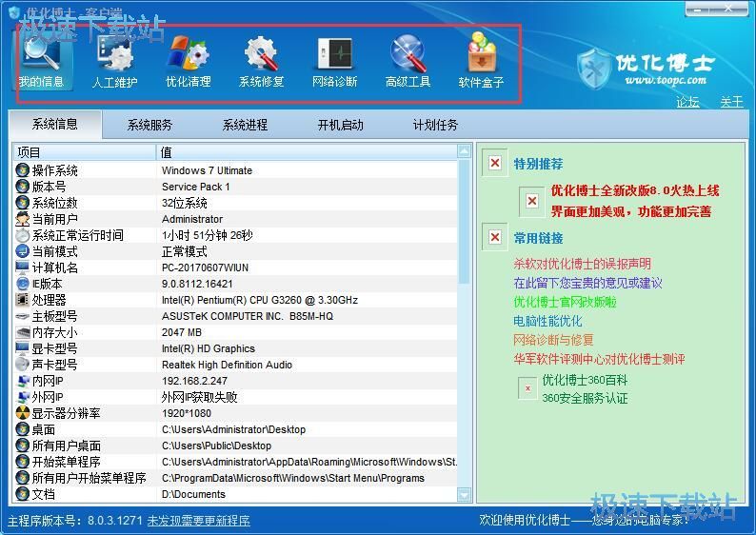This screenshot has height=535, width=756.
Task: Select the Service Pack 1 value
Action: [x=195, y=187]
